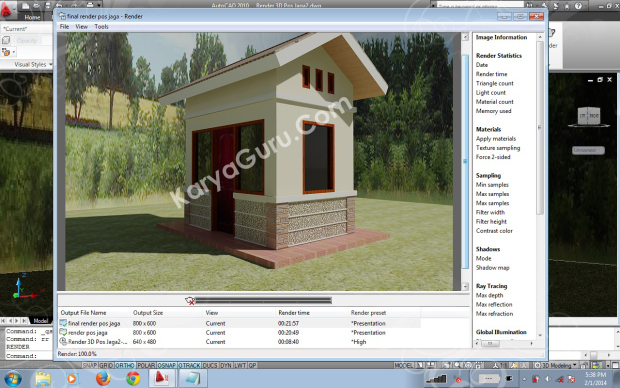Open View menu in Render window

81,26
